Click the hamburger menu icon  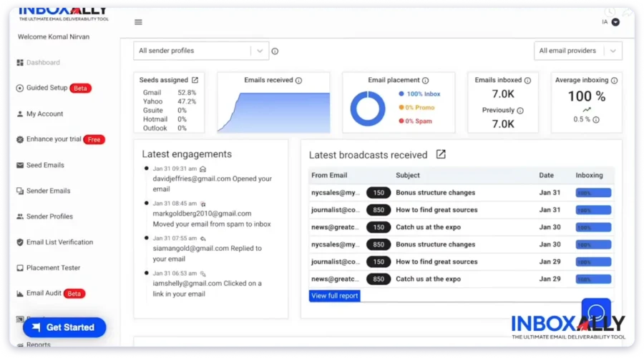pos(138,22)
